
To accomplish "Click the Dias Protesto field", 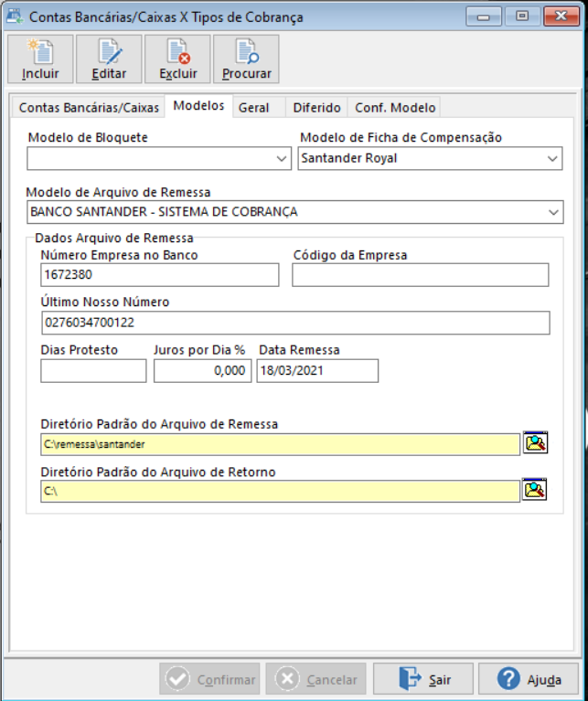I will pos(93,371).
